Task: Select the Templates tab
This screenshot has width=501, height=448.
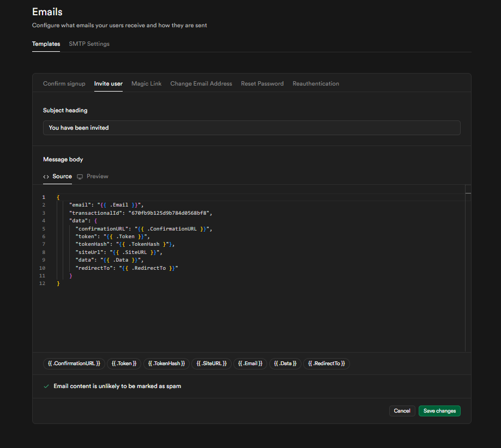Action: pos(46,44)
